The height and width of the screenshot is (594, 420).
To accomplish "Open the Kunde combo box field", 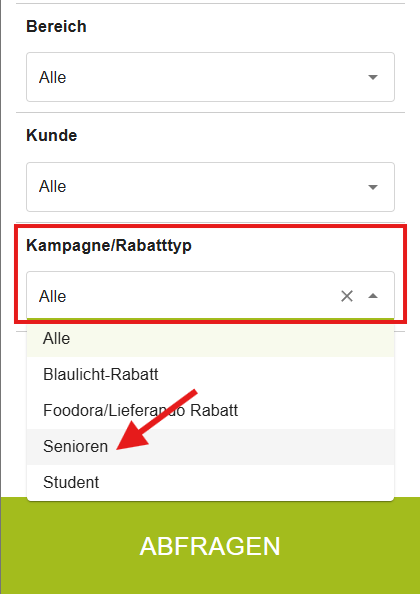I will [x=210, y=187].
